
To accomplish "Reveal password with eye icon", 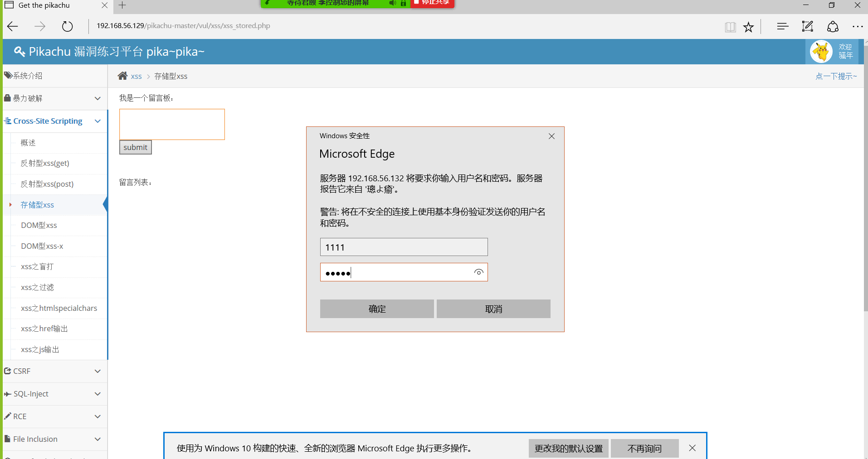I will point(478,272).
